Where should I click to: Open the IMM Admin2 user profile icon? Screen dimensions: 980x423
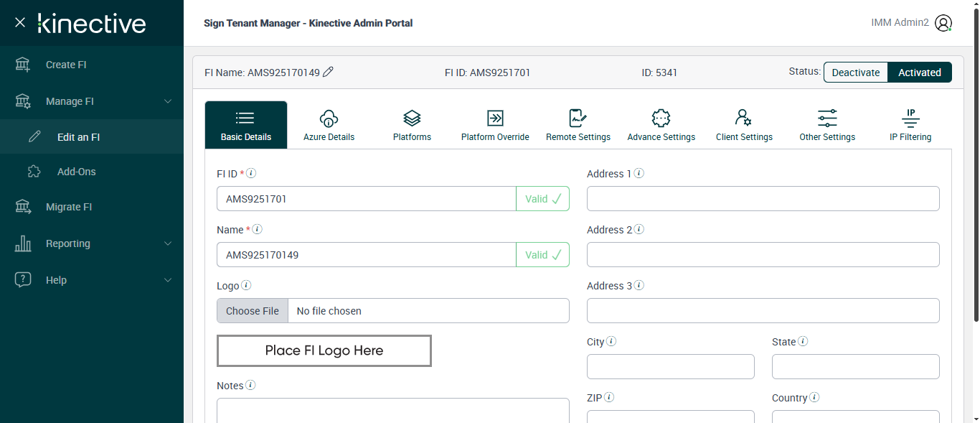[943, 23]
